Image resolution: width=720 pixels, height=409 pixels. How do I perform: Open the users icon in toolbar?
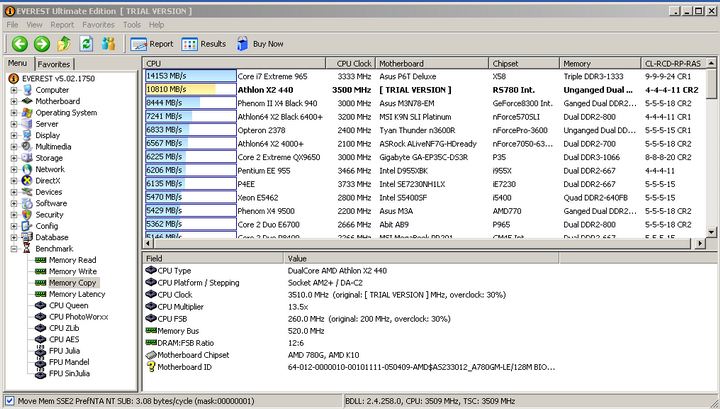pyautogui.click(x=108, y=44)
